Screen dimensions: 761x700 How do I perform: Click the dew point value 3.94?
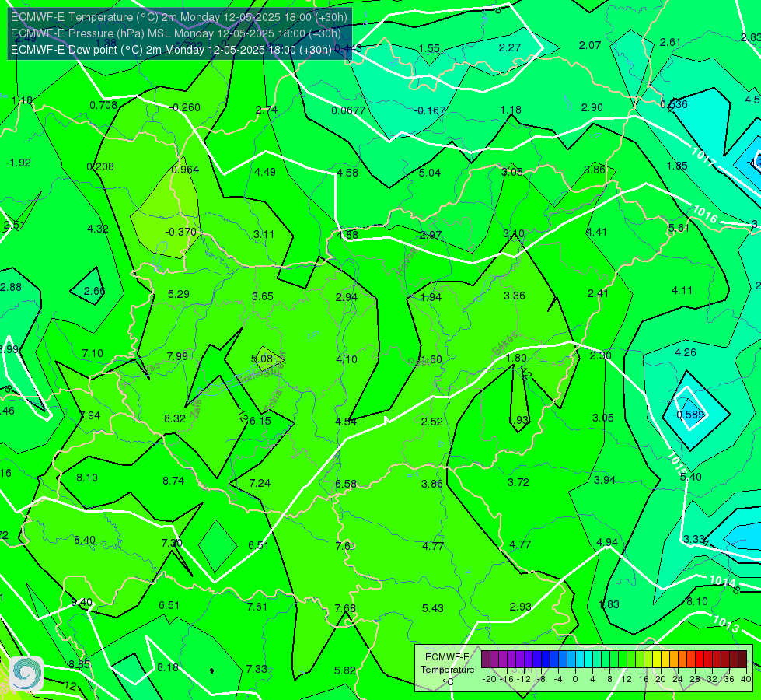tap(605, 479)
